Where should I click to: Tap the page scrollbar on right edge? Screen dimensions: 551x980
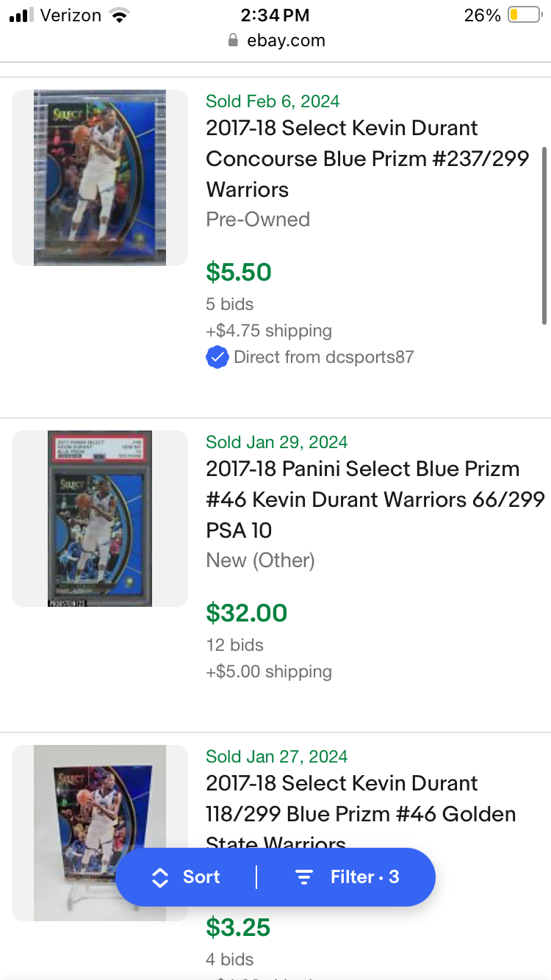(x=544, y=235)
